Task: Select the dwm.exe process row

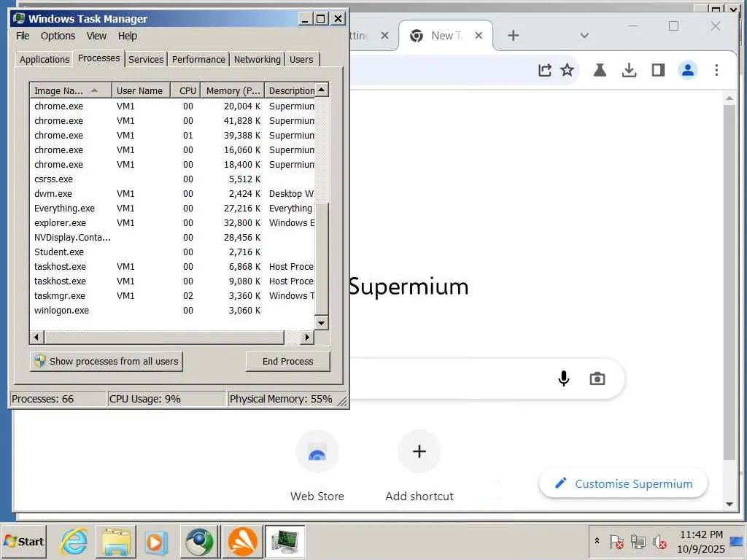Action: pos(172,194)
